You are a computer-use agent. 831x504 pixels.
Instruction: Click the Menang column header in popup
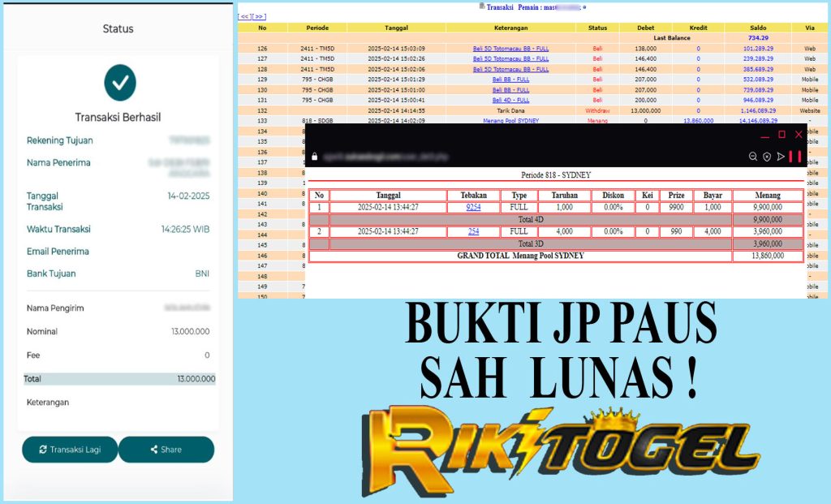click(x=768, y=195)
